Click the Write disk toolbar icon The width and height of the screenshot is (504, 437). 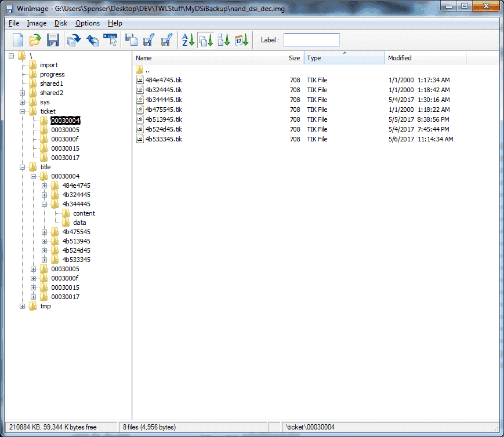[x=148, y=40]
